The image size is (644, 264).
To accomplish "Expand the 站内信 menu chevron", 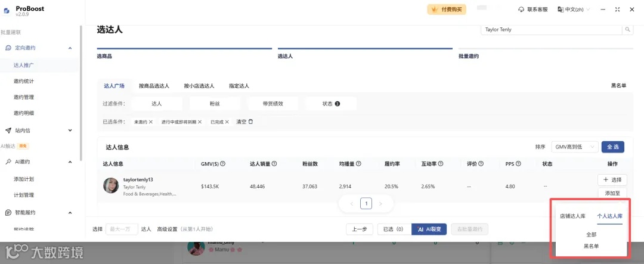I will pyautogui.click(x=70, y=131).
